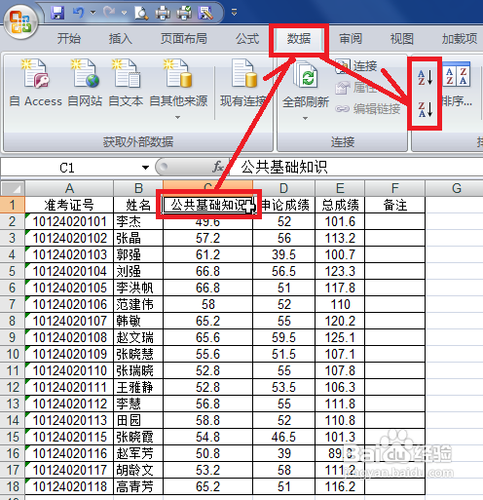Undo the last action
The image size is (483, 500).
click(x=78, y=13)
